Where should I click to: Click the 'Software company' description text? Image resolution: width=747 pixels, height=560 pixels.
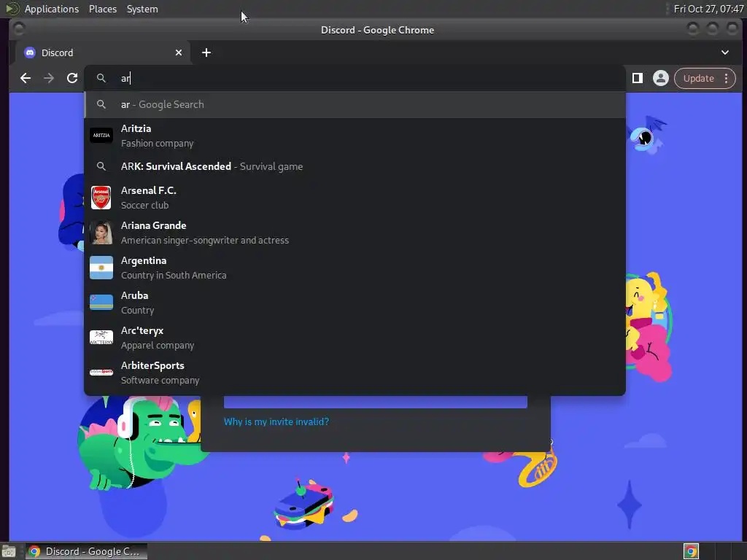(160, 380)
